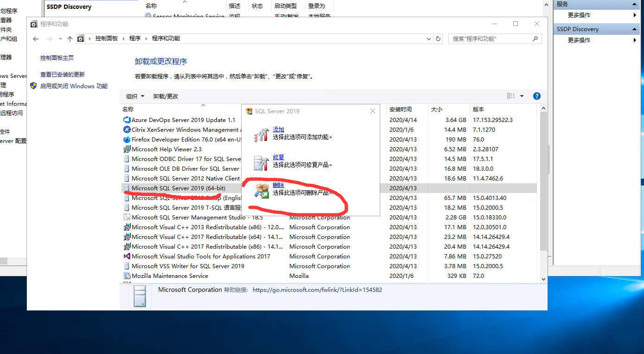Viewport: 644px width, 354px height.
Task: Click the Firefox Developer Edition icon
Action: tap(127, 140)
